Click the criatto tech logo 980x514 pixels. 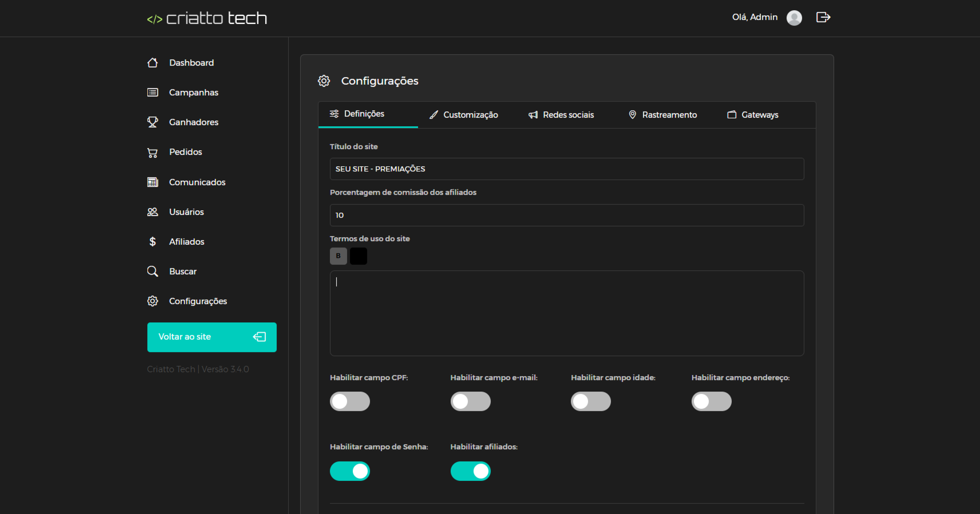207,18
